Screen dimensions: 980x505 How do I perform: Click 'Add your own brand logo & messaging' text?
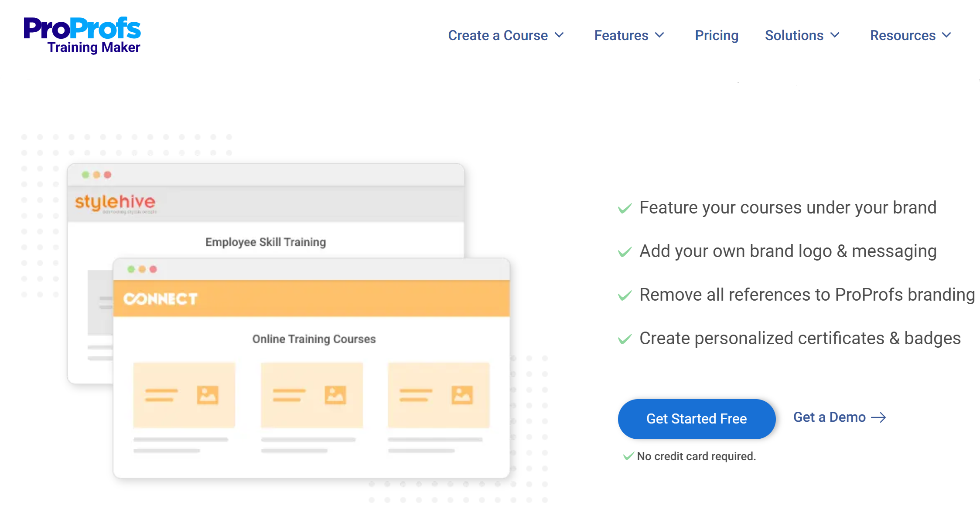pyautogui.click(x=788, y=251)
